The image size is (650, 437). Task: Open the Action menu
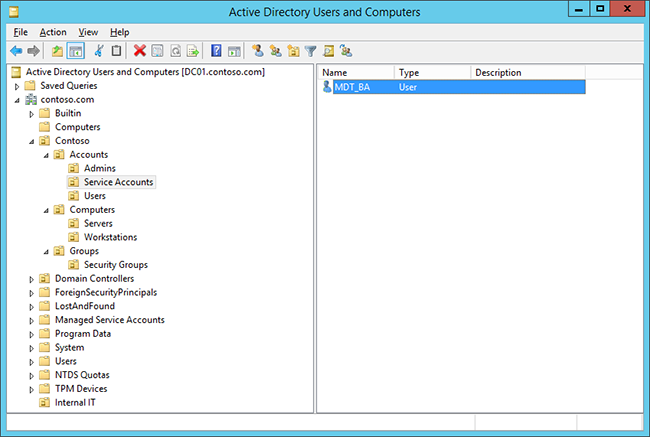tap(53, 32)
